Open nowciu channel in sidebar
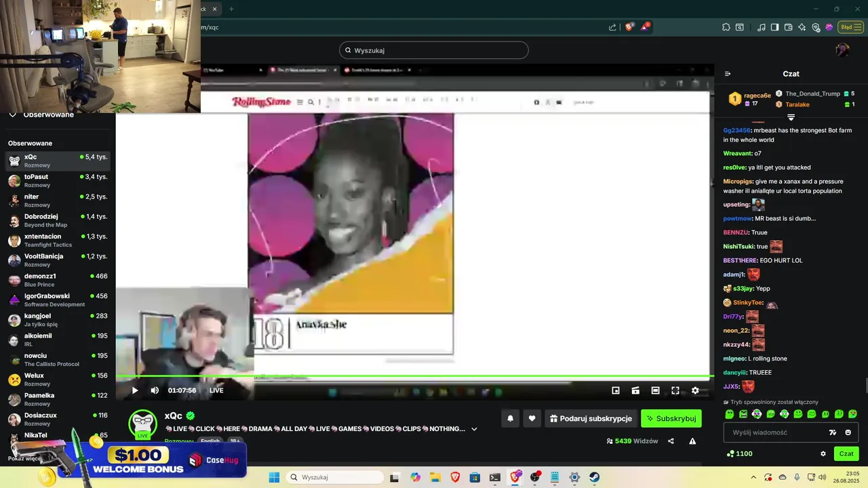Image resolution: width=868 pixels, height=488 pixels. click(58, 359)
